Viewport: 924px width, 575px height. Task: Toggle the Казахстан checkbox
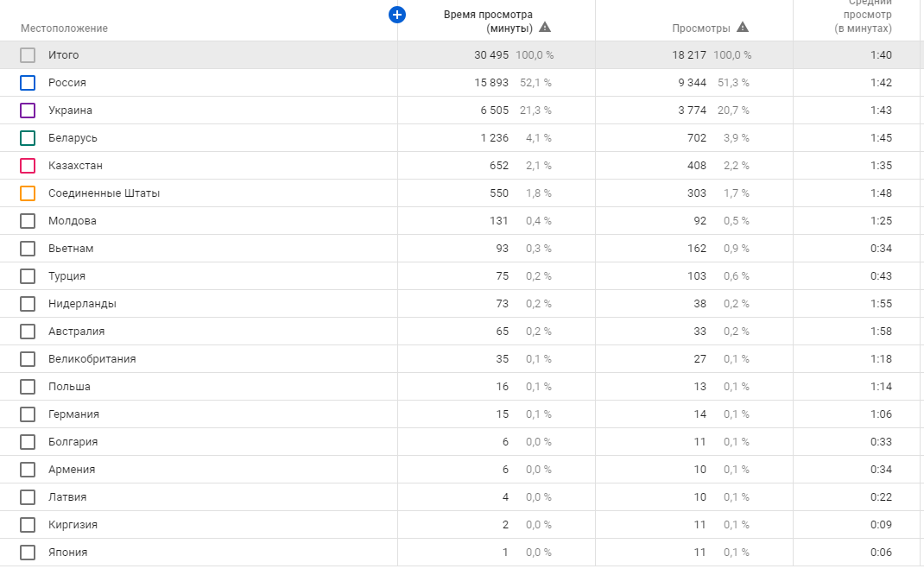pos(28,166)
